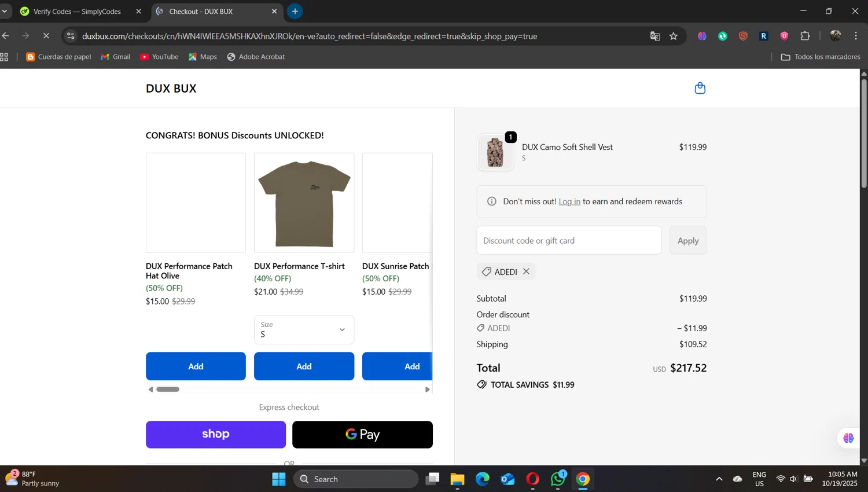Open the Chrome apps grid shortcut

pos(5,57)
